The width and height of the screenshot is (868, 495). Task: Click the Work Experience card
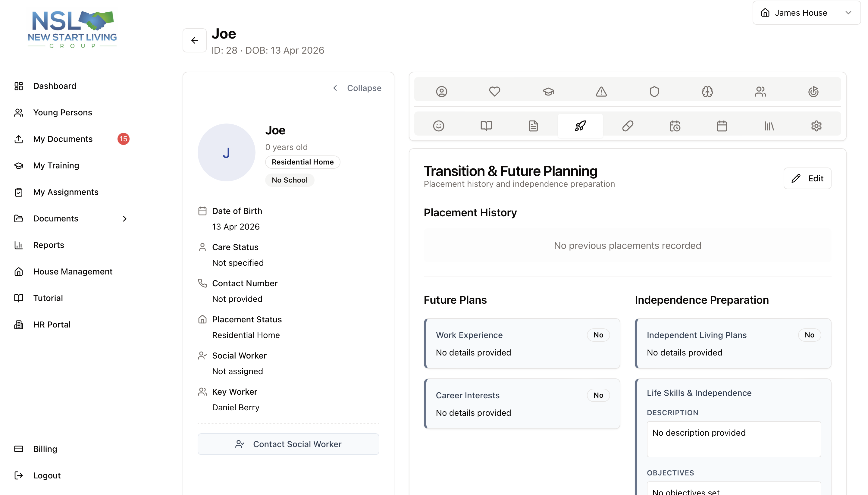(522, 343)
